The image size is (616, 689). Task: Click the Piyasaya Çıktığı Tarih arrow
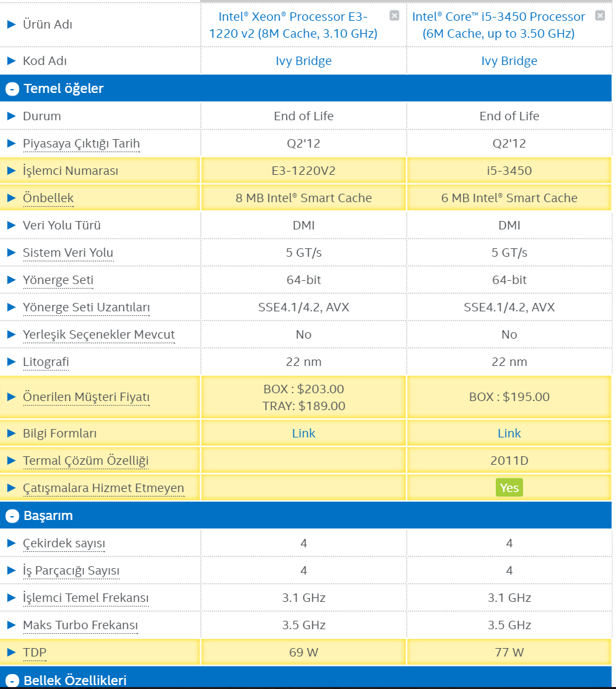[x=12, y=143]
